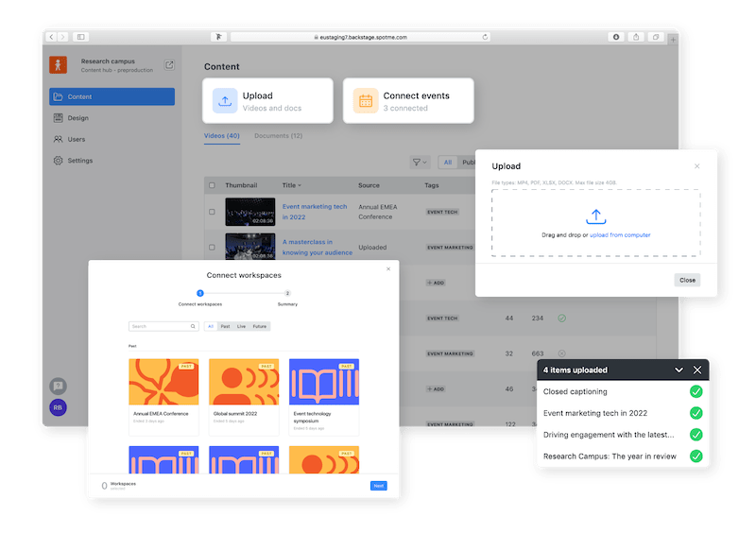This screenshot has height=534, width=756.
Task: Close the Connect workspaces dialog
Action: [388, 268]
